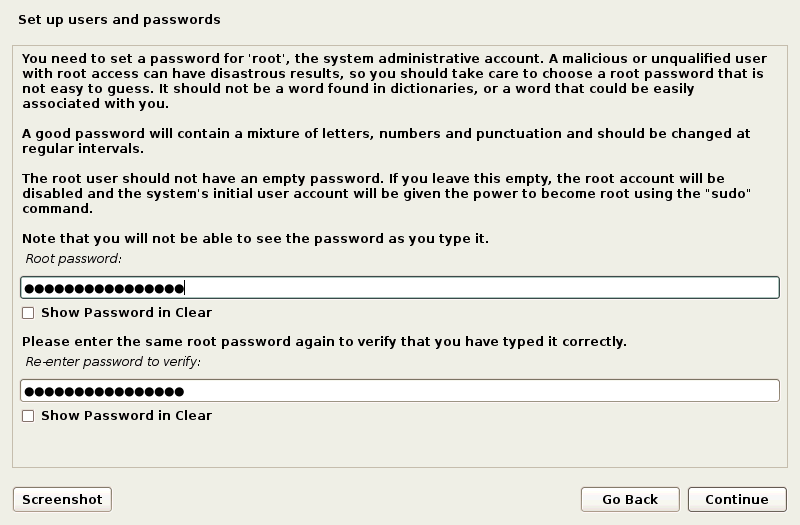Click the first "Show Password in Clear" label text
The height and width of the screenshot is (525, 800).
point(126,313)
